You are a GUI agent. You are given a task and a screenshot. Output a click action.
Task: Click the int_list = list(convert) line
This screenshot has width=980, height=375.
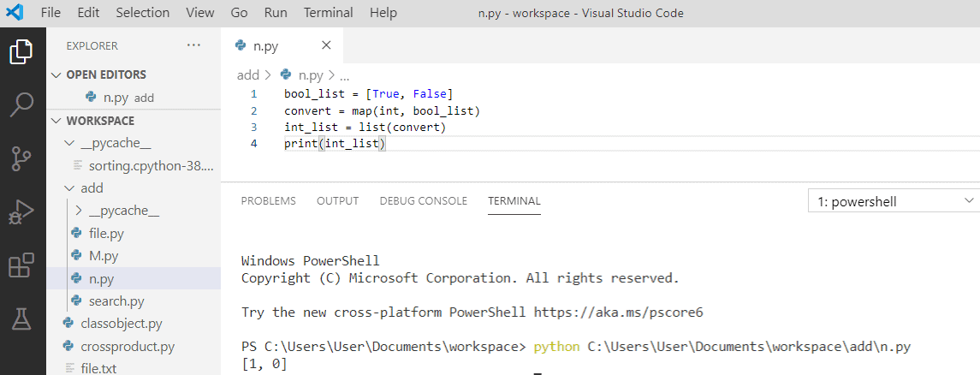click(x=365, y=127)
